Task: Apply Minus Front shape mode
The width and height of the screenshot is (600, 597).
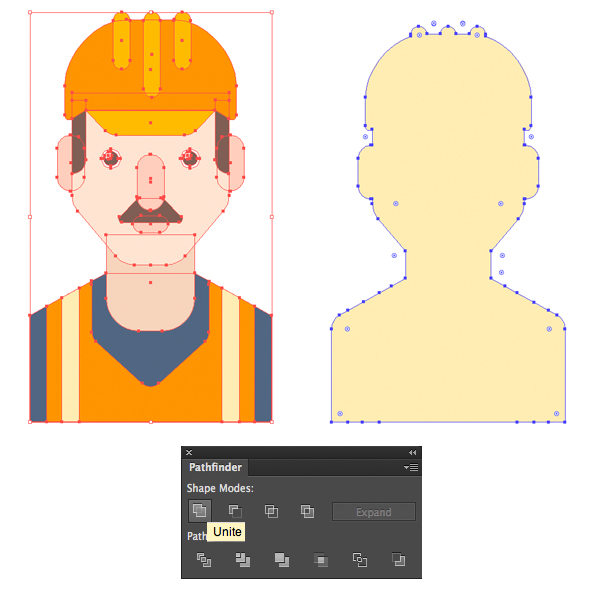Action: pyautogui.click(x=235, y=511)
